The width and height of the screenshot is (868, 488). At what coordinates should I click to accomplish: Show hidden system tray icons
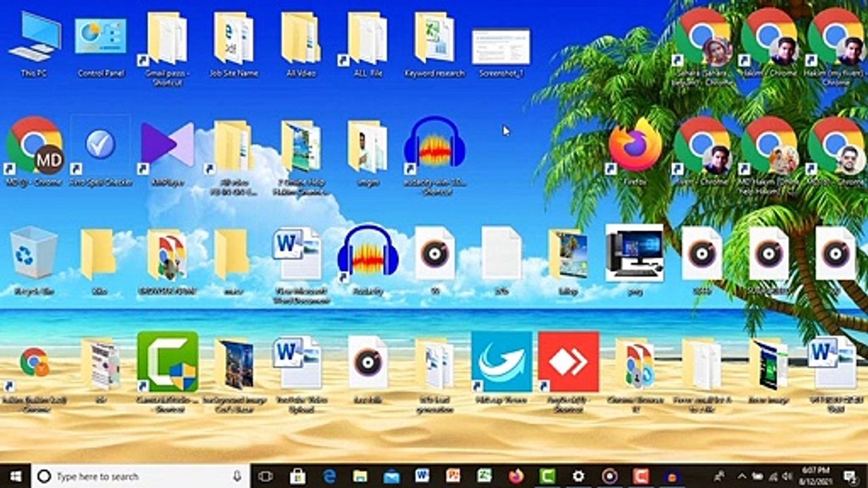click(x=741, y=476)
